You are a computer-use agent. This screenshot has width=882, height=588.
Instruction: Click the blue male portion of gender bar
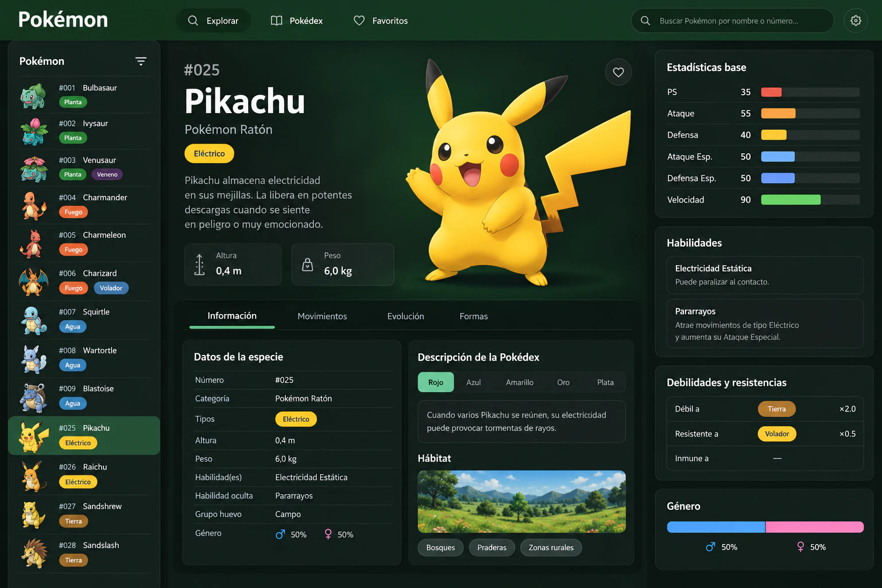[x=716, y=527]
